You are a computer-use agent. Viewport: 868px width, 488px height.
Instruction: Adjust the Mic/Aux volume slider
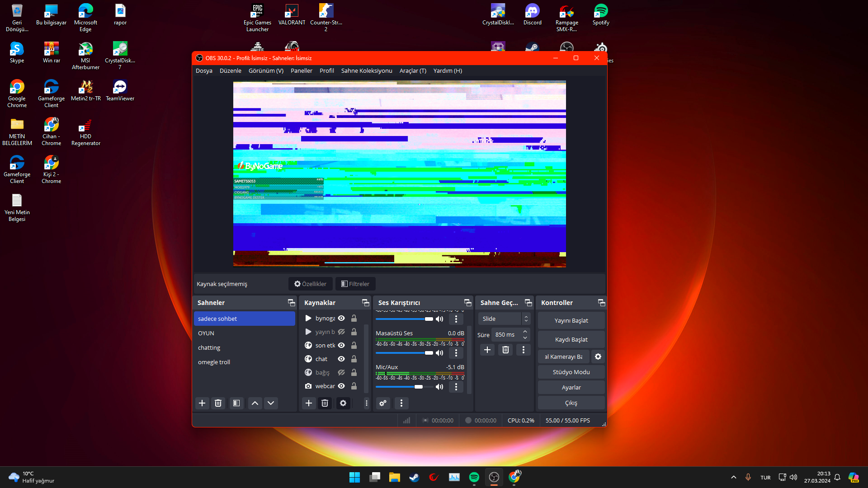[x=419, y=387]
